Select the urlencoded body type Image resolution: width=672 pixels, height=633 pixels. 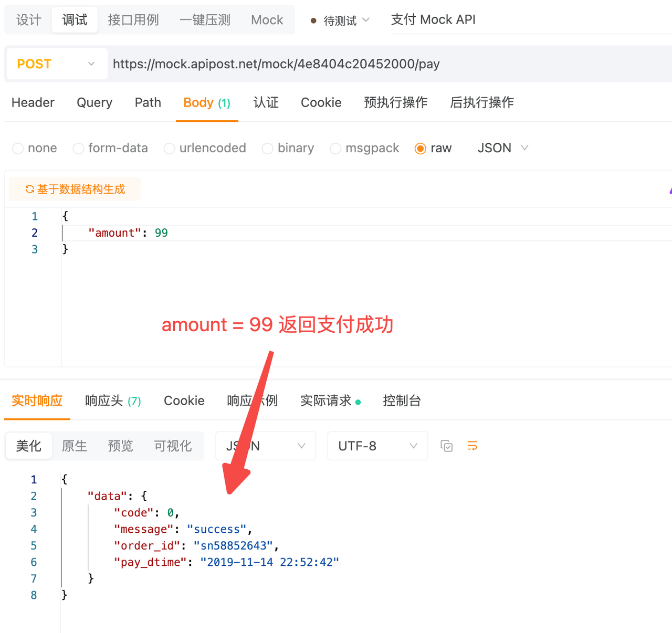coord(205,149)
